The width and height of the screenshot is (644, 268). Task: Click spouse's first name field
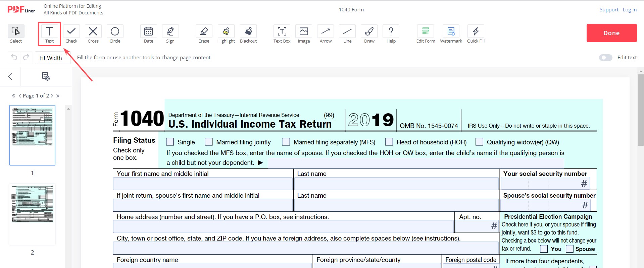tap(203, 205)
